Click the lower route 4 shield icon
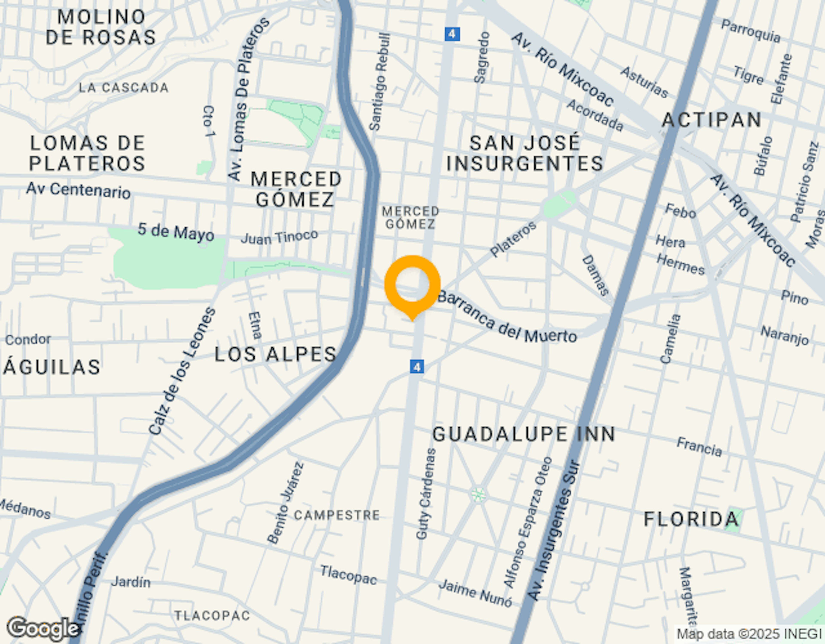825x644 pixels. (x=417, y=367)
